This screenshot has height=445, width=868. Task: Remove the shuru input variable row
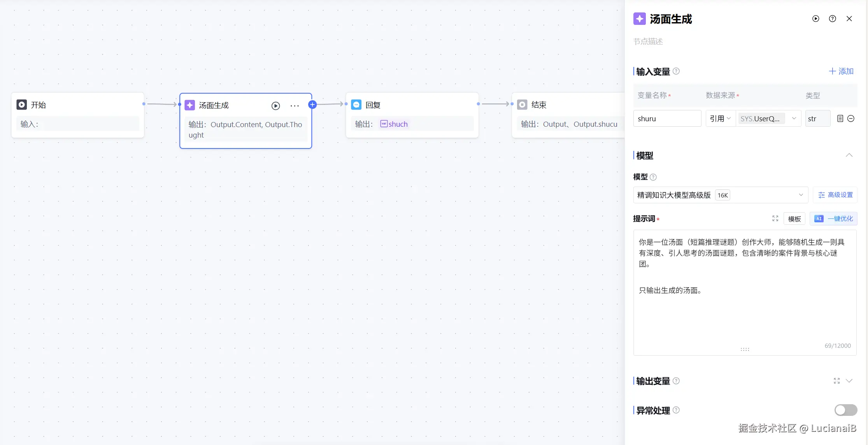click(x=851, y=119)
